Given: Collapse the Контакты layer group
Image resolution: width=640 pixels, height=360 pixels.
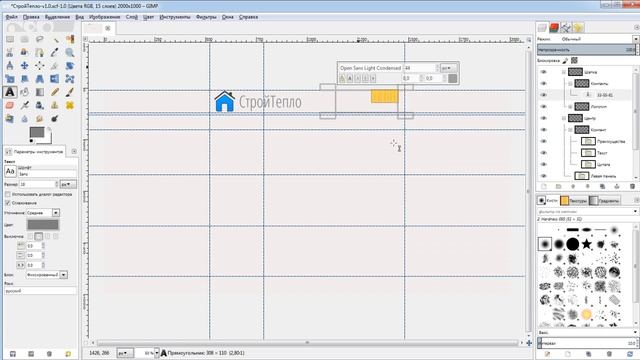Looking at the screenshot, I should point(570,83).
